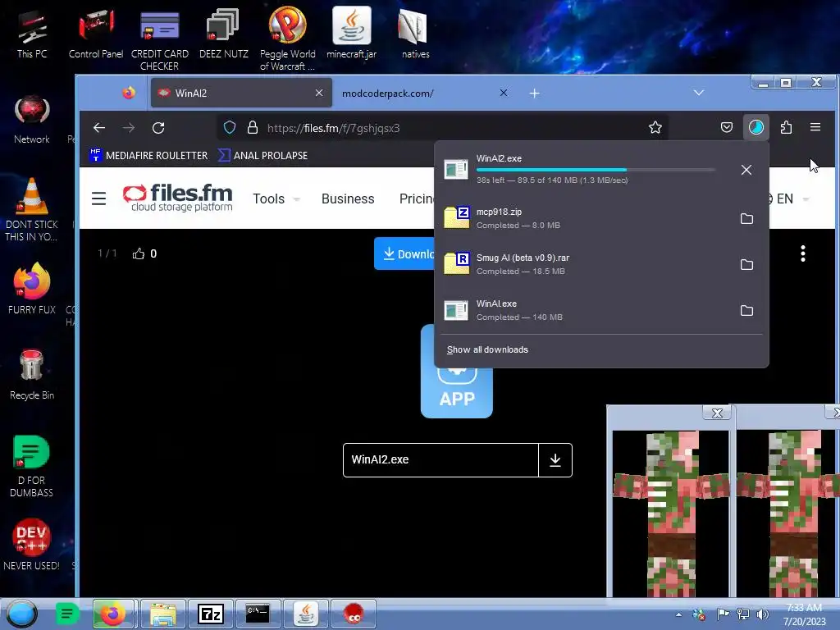
Task: Open Network desktop icon
Action: 32,120
